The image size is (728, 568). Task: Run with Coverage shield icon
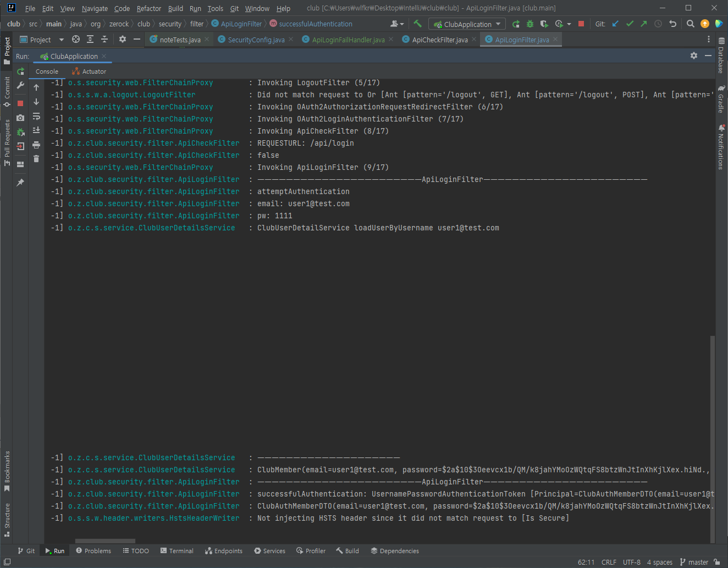(x=544, y=24)
